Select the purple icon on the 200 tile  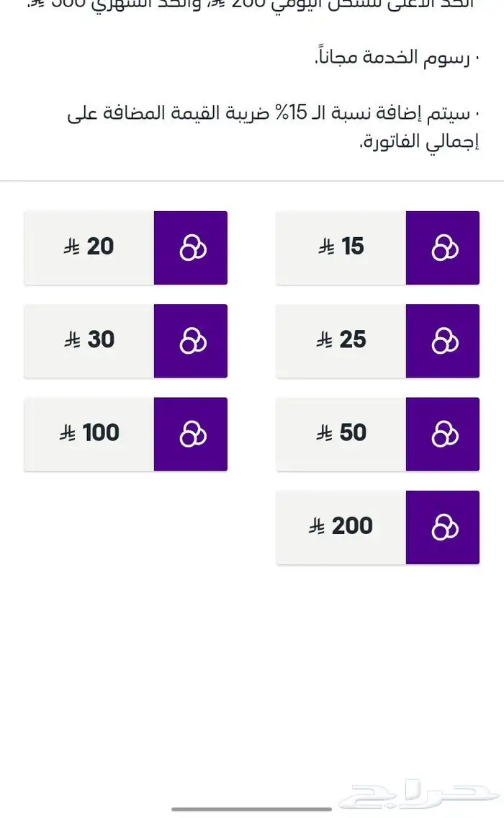(x=443, y=527)
